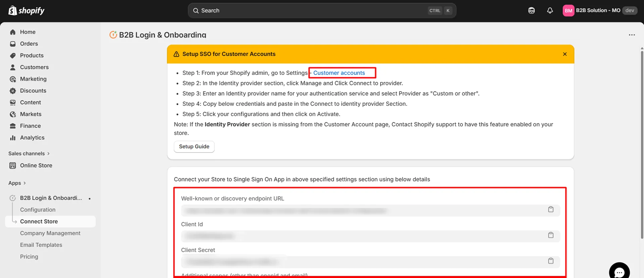Click the Customers person icon
The image size is (644, 278).
pyautogui.click(x=13, y=67)
